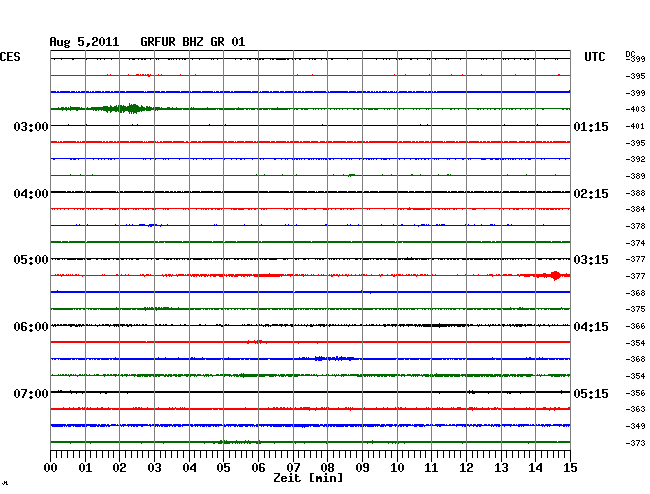
Task: Click the '11' minute axis label
Action: 431,468
